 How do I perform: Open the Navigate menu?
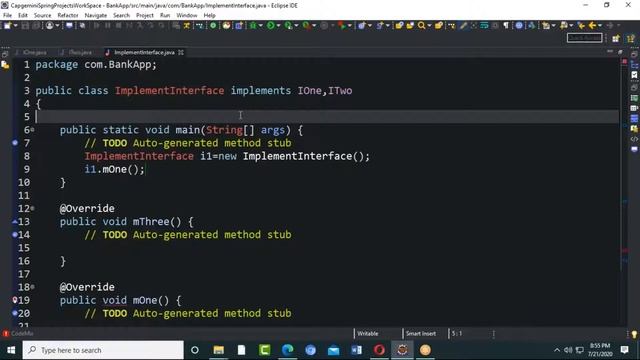coord(96,16)
